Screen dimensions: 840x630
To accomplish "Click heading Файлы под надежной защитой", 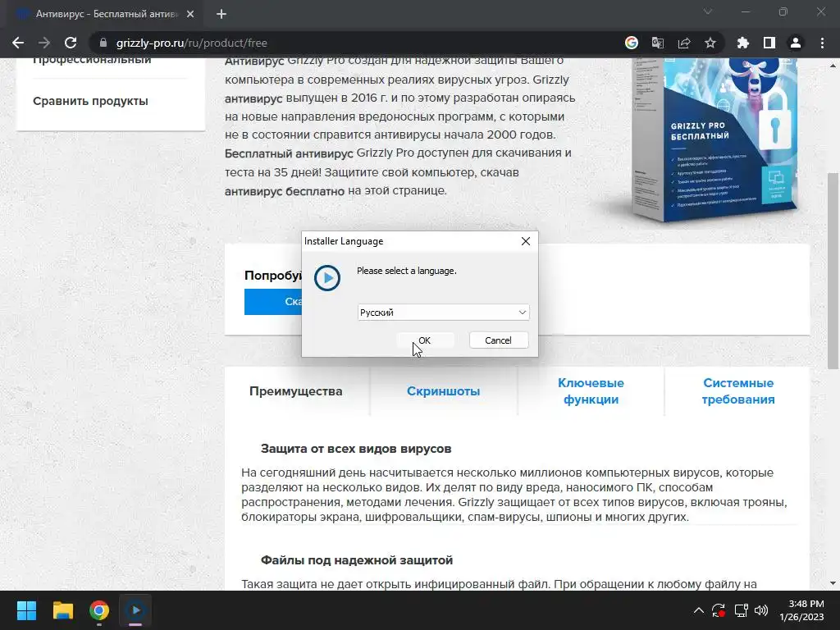I will point(357,560).
